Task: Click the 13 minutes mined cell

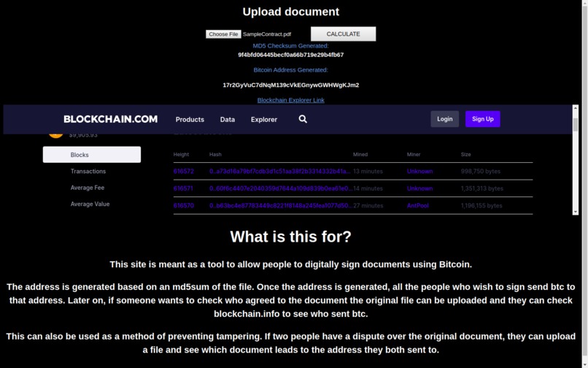Action: point(368,172)
